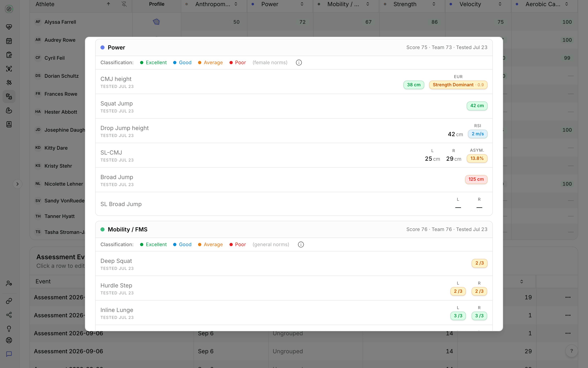This screenshot has width=588, height=368.
Task: Open the chat message icon in sidebar
Action: 9,354
